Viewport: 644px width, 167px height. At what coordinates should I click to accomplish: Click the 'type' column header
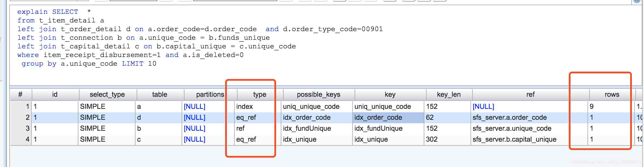tap(259, 94)
